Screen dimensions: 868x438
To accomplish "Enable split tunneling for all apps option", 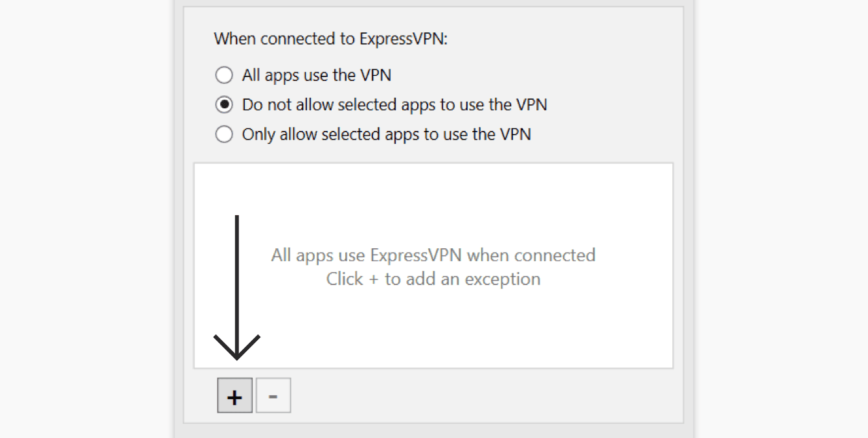I will tap(224, 75).
